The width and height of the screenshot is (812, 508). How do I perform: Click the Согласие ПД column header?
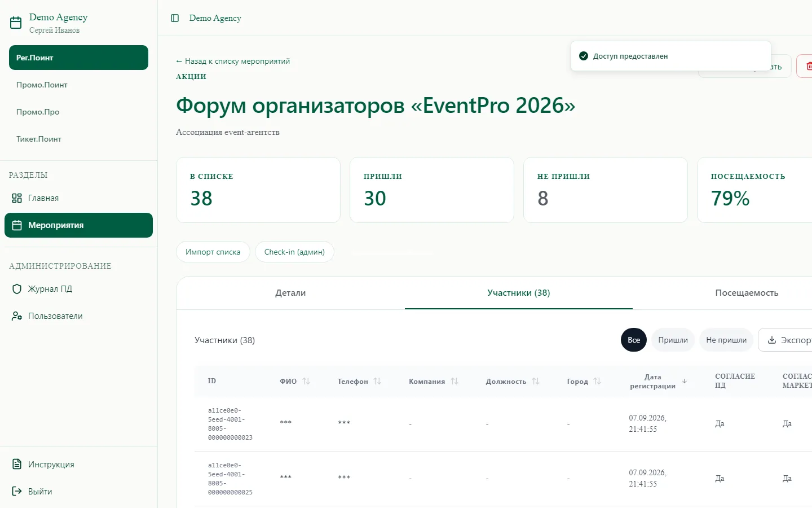coord(735,381)
